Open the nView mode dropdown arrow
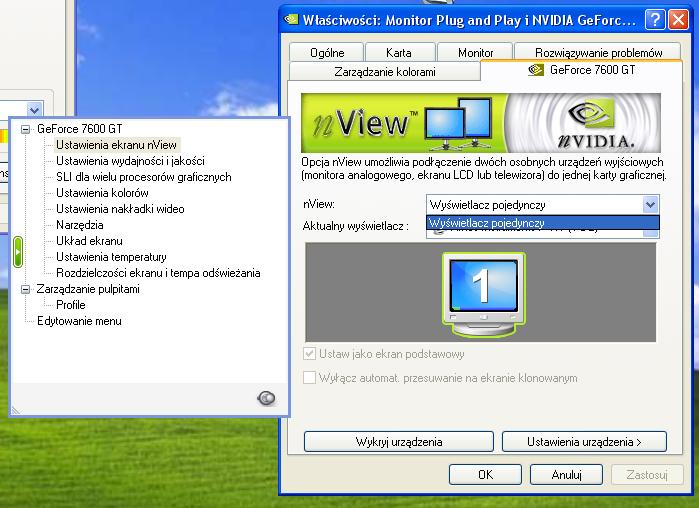The height and width of the screenshot is (508, 699). point(650,205)
